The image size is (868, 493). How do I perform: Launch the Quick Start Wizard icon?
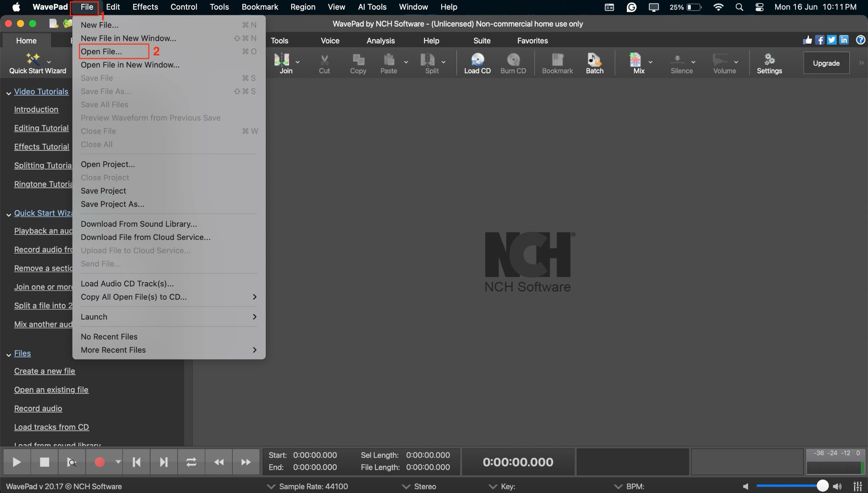click(33, 59)
